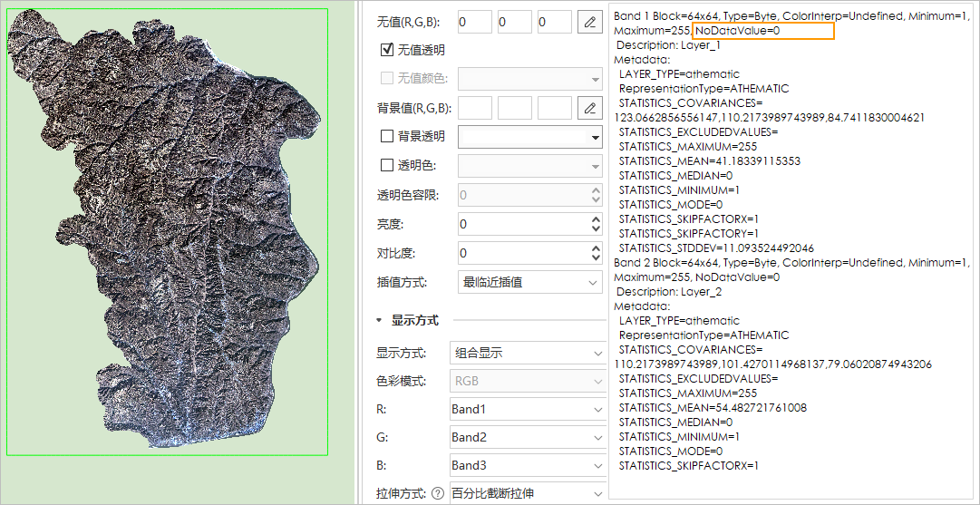The image size is (980, 505).
Task: Enable the 背景透明 checkbox
Action: click(x=387, y=137)
